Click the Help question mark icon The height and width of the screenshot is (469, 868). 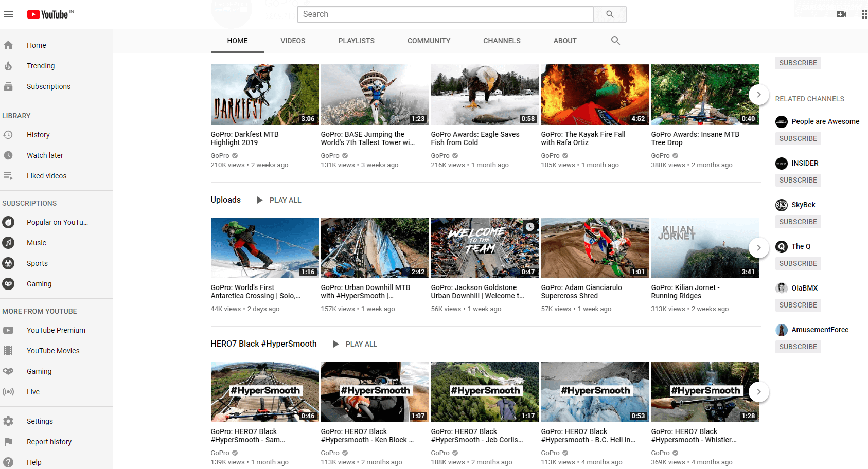8,462
